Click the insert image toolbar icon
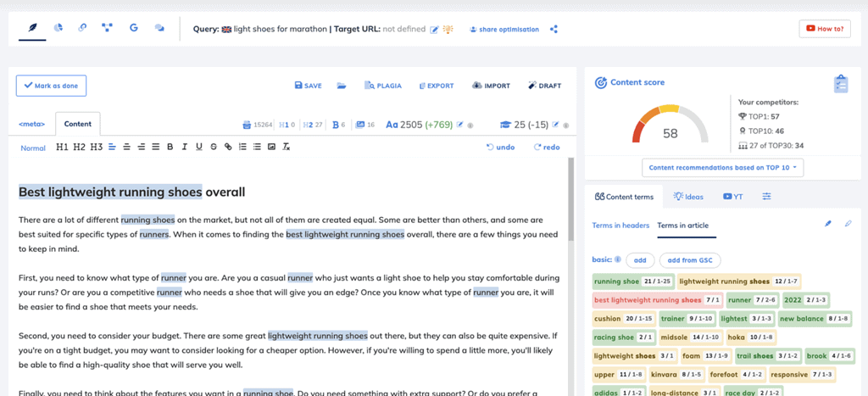The height and width of the screenshot is (396, 868). [x=271, y=147]
